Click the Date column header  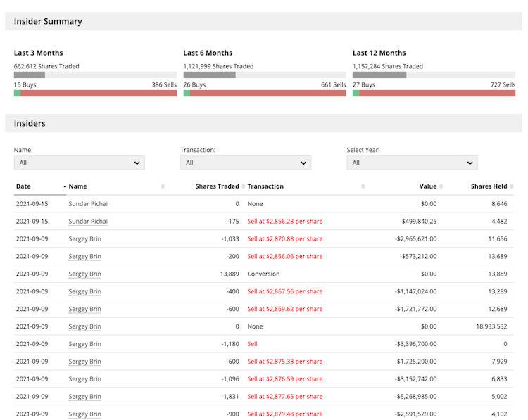24,186
